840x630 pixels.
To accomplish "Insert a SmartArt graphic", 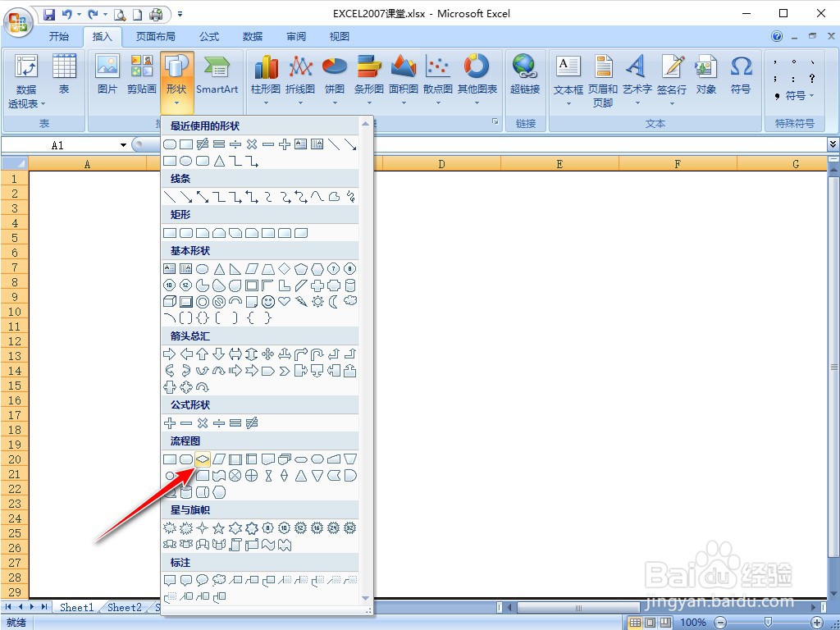I will click(x=217, y=75).
